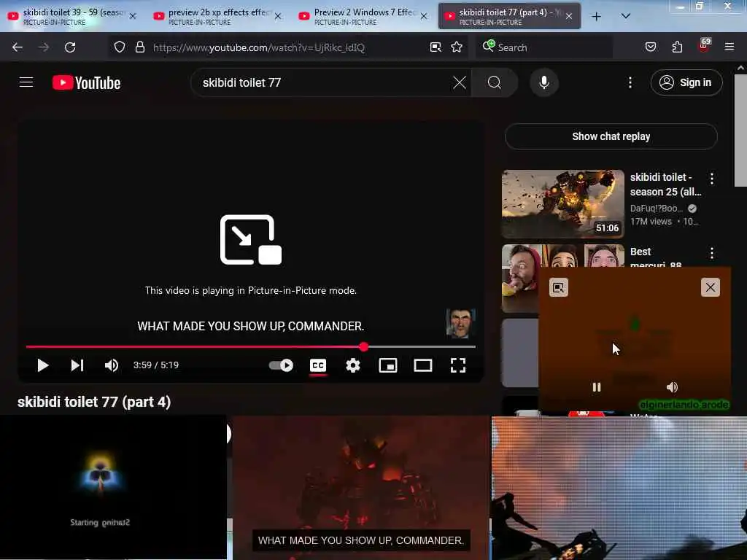
Task: Click the Starting Windows PiP video window
Action: [113, 487]
